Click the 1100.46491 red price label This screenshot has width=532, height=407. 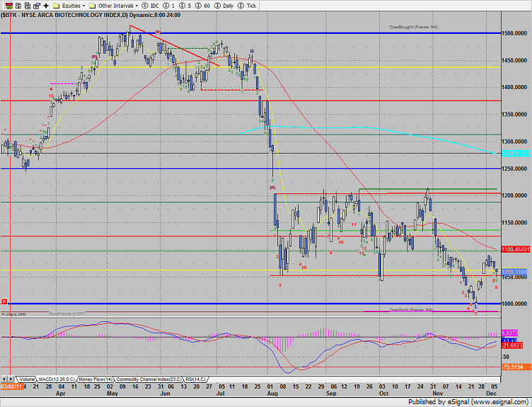(515, 250)
